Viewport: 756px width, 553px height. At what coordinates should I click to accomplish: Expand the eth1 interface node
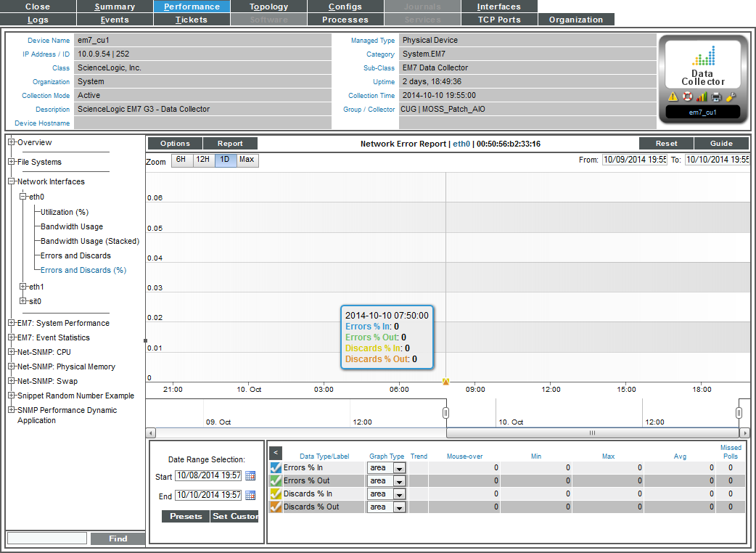pos(23,287)
